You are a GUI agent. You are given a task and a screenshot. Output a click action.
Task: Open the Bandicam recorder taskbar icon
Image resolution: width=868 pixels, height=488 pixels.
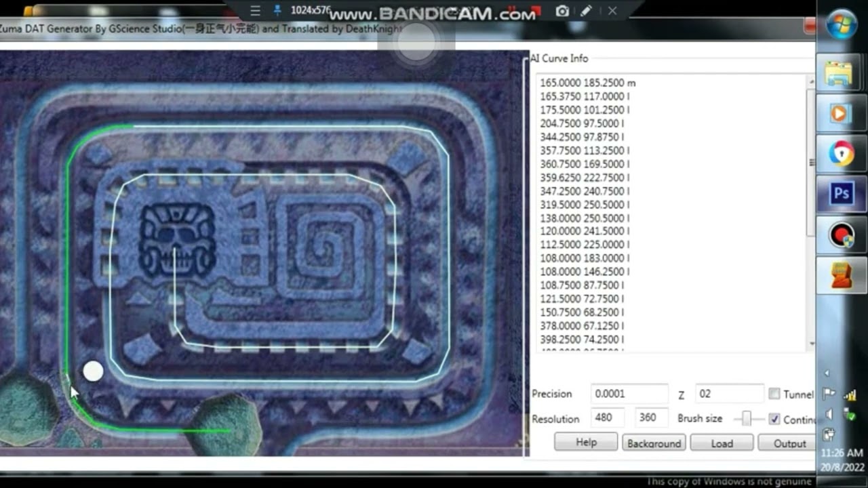click(x=841, y=235)
